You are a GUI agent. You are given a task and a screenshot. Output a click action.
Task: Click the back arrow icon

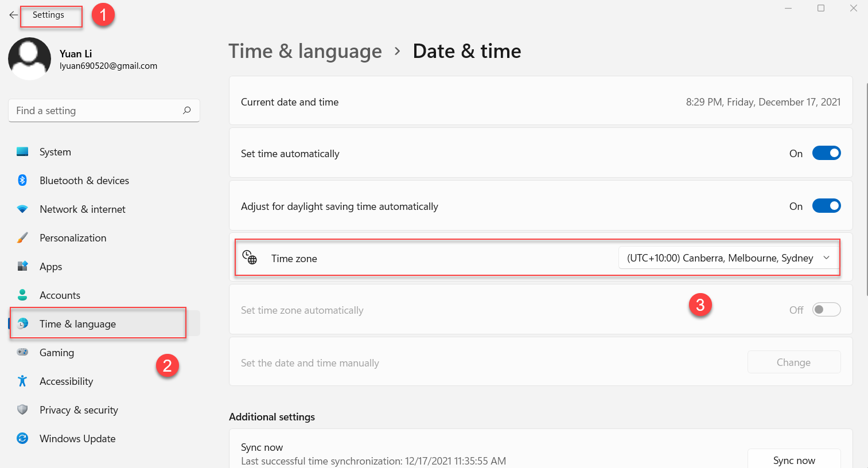(14, 15)
